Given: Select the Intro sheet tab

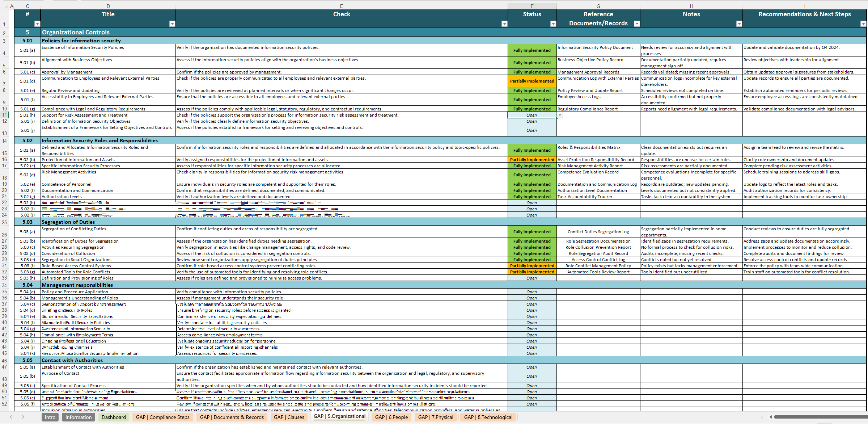Looking at the screenshot, I should pyautogui.click(x=50, y=417).
